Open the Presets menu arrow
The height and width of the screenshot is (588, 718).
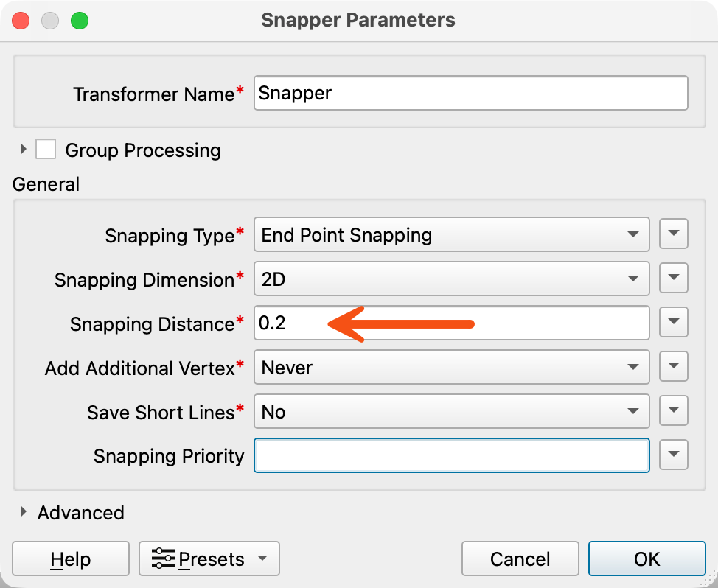262,559
